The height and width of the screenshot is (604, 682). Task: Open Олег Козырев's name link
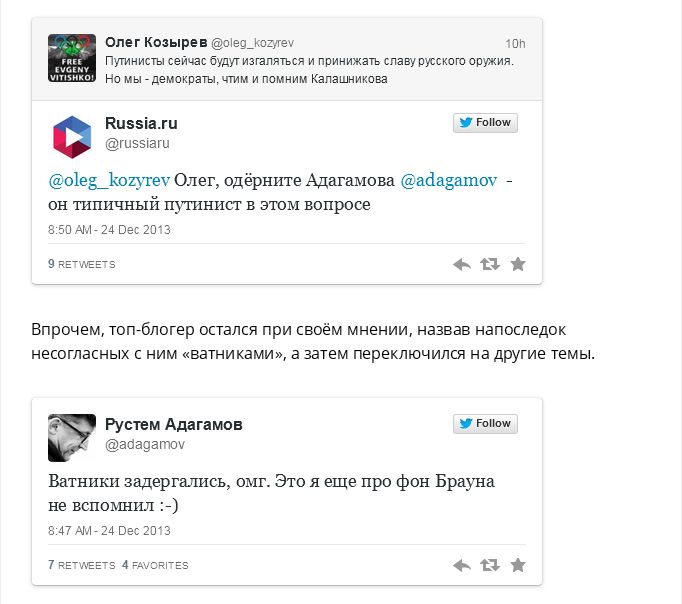tap(155, 42)
